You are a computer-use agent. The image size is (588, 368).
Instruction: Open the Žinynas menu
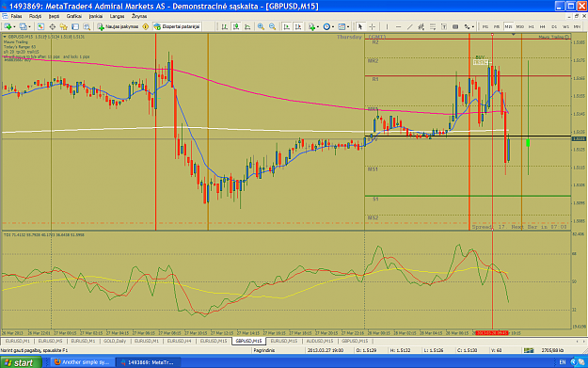(x=139, y=16)
